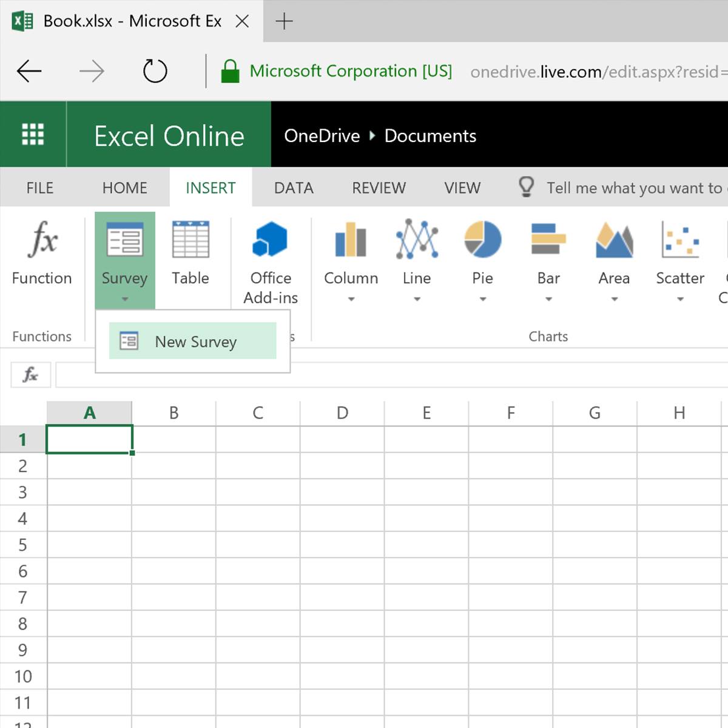Switch to the DATA tab
Viewport: 728px width, 728px height.
pyautogui.click(x=294, y=188)
